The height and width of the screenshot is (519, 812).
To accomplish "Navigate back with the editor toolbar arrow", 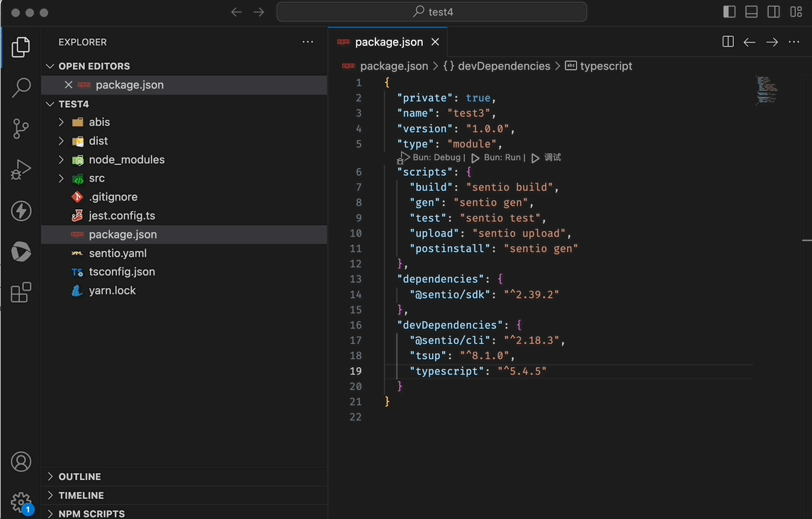I will click(x=750, y=43).
